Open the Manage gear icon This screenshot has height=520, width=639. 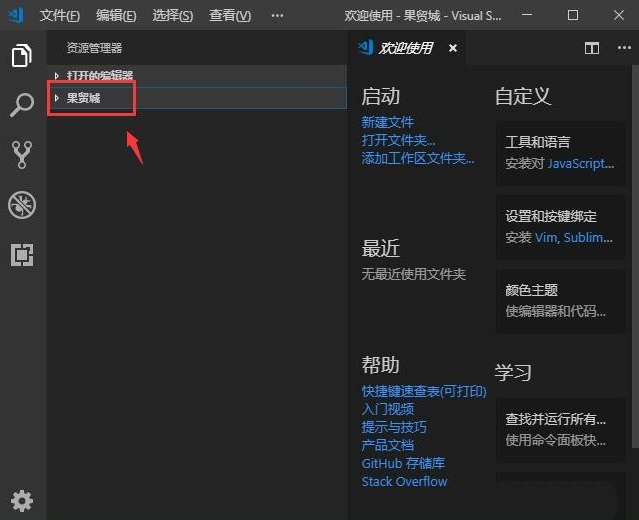pos(22,501)
